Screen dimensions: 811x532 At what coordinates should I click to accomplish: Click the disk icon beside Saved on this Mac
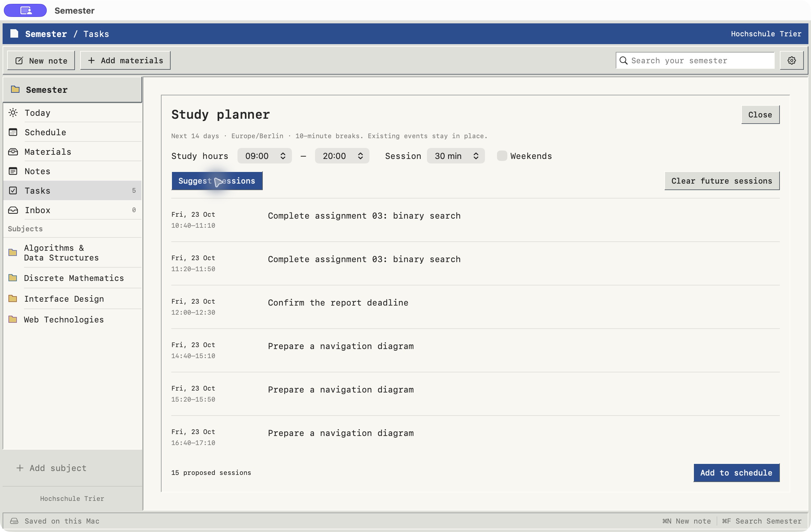[14, 521]
